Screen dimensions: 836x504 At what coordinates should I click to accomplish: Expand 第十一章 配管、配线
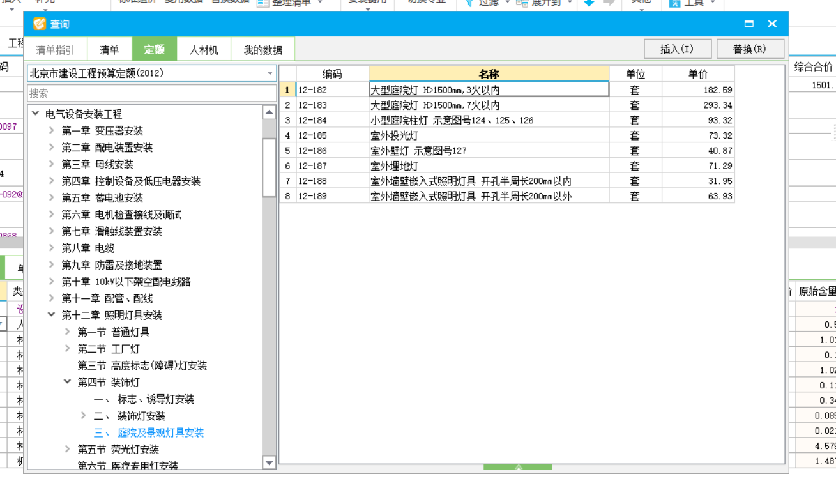pos(51,298)
